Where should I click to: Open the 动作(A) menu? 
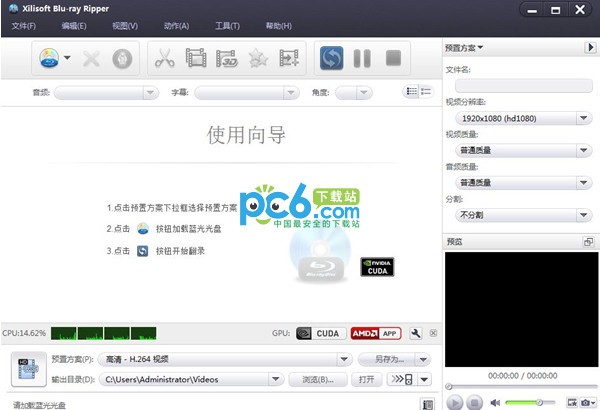click(176, 26)
